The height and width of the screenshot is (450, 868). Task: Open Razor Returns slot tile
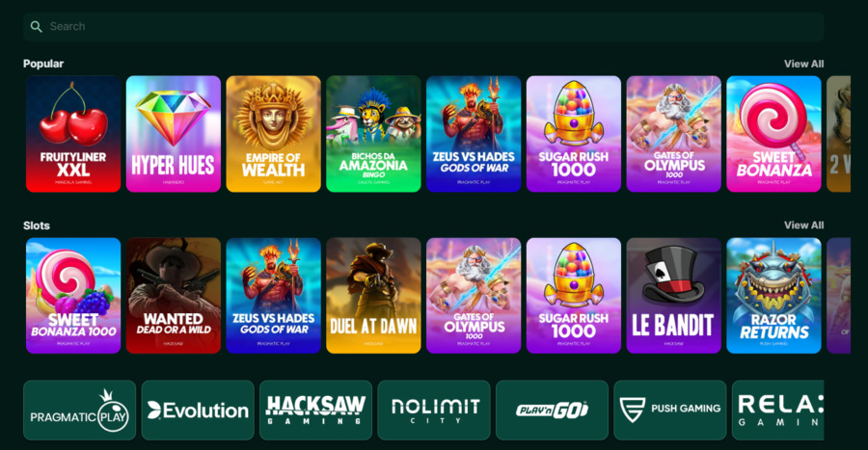click(773, 296)
